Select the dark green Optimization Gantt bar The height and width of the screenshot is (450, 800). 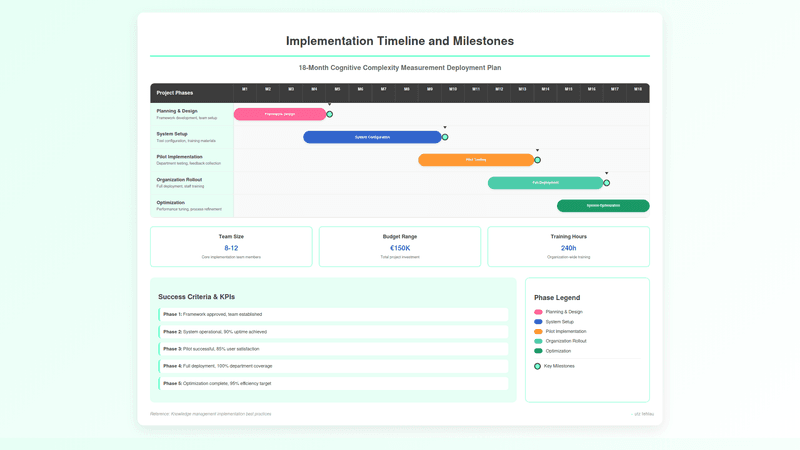pyautogui.click(x=603, y=206)
